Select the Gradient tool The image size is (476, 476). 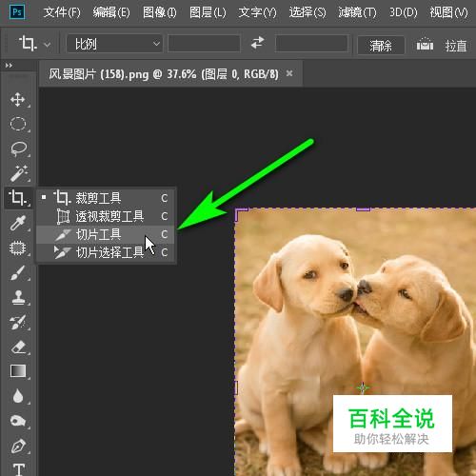[18, 371]
